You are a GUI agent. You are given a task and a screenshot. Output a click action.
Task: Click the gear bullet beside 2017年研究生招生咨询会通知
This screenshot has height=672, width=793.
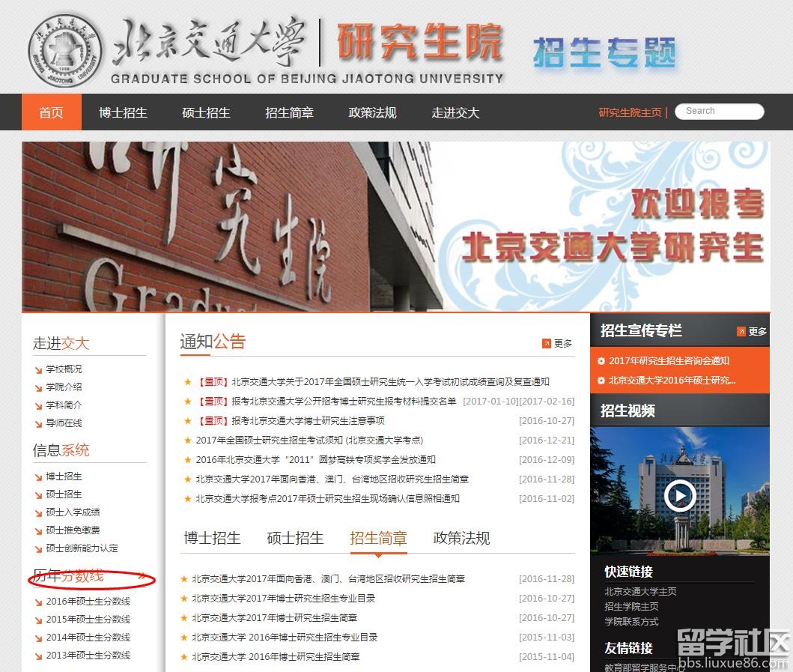tap(601, 361)
